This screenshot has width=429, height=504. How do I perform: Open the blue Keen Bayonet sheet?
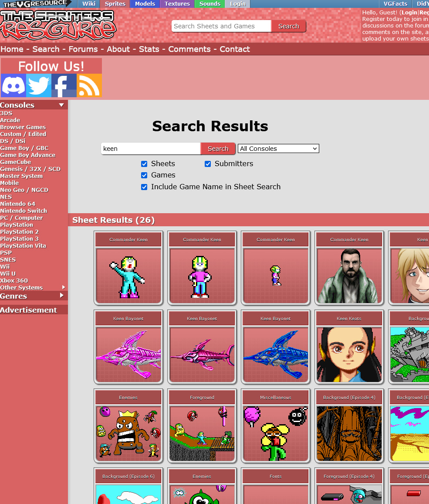[x=276, y=347]
